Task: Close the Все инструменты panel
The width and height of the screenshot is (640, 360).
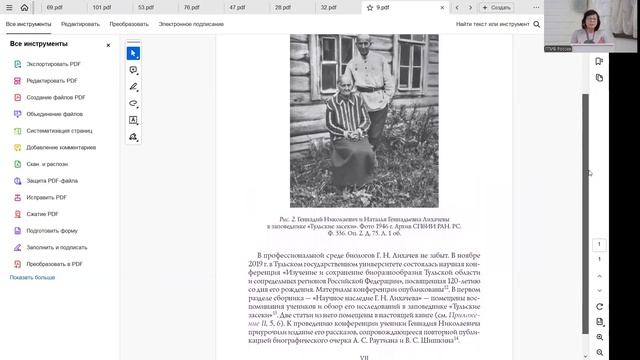Action: point(108,45)
